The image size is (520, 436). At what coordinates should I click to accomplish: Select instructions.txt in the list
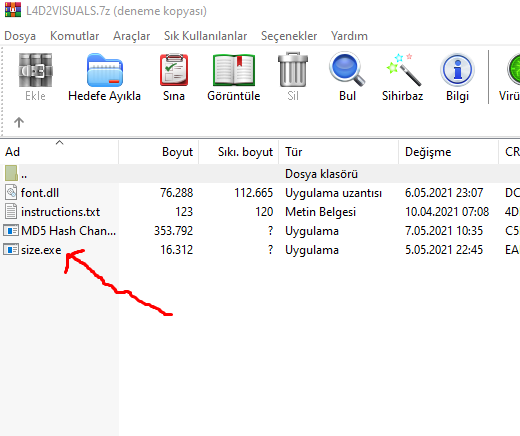pyautogui.click(x=60, y=212)
